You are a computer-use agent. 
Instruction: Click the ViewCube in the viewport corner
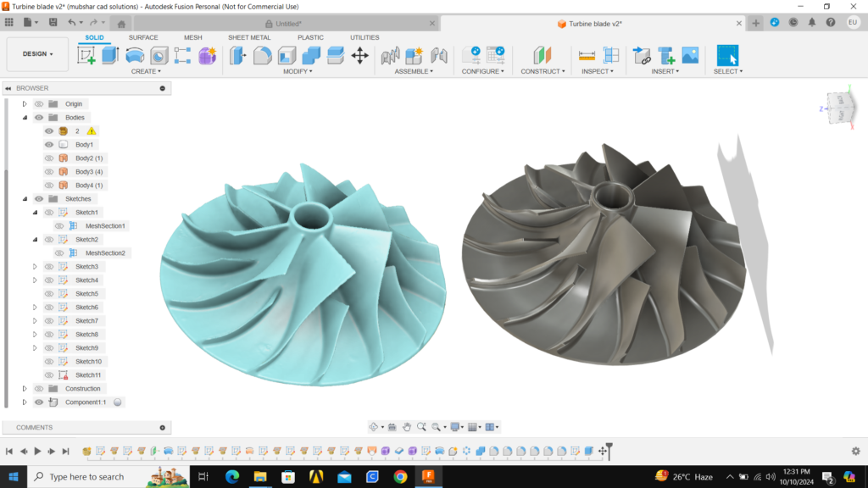841,106
